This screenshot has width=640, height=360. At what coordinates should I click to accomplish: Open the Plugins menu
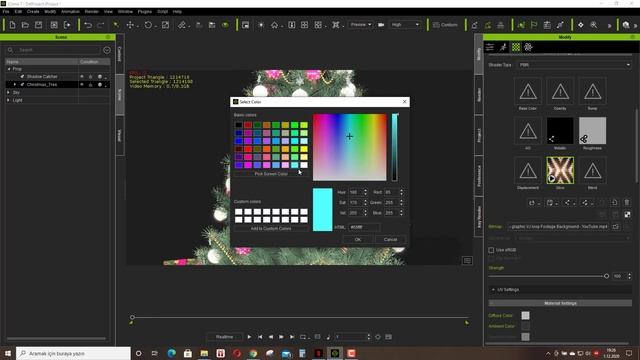click(144, 11)
